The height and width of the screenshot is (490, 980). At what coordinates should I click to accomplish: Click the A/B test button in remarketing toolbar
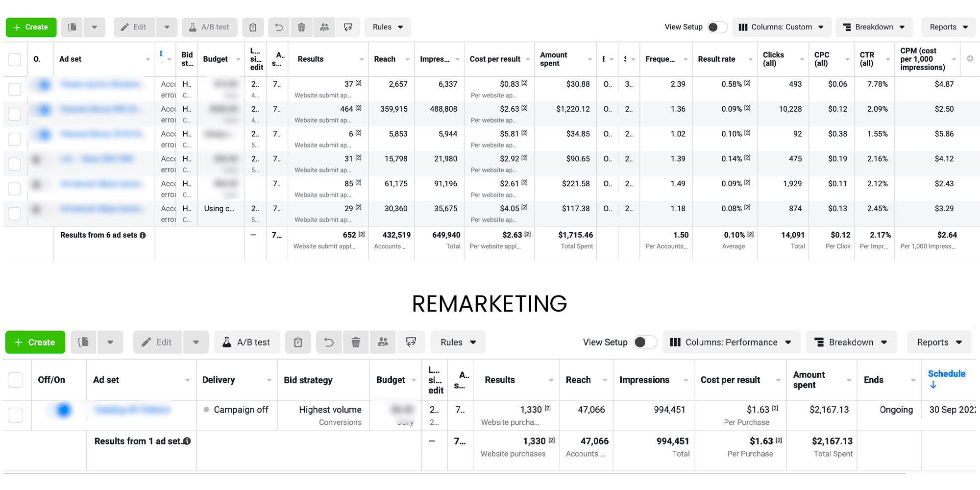point(246,342)
